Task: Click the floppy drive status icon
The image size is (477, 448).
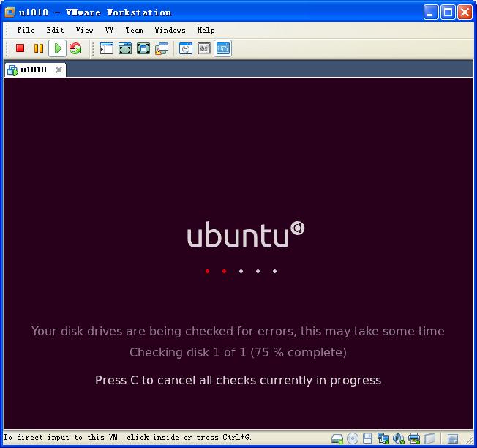Action: [368, 438]
